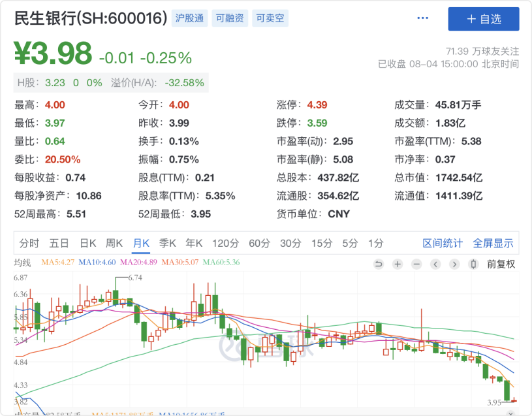Click the 跌停 value 3.59

(x=317, y=123)
